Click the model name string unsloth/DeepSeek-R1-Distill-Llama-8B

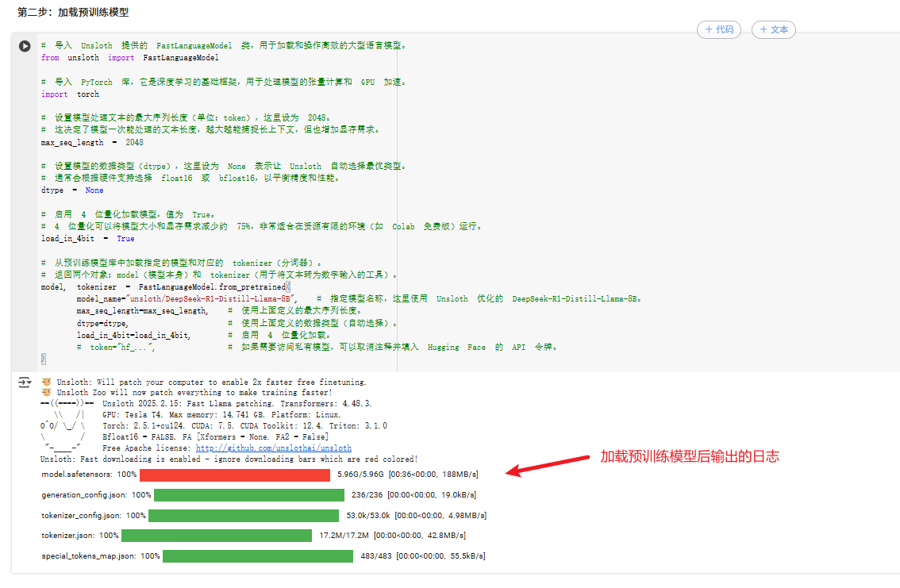210,299
